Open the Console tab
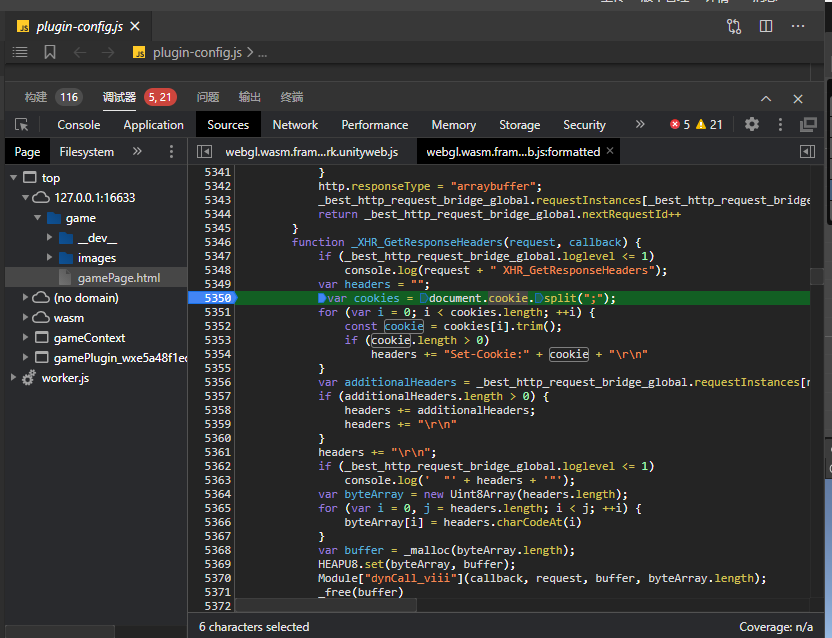Screen dimensions: 832x638 coord(78,125)
